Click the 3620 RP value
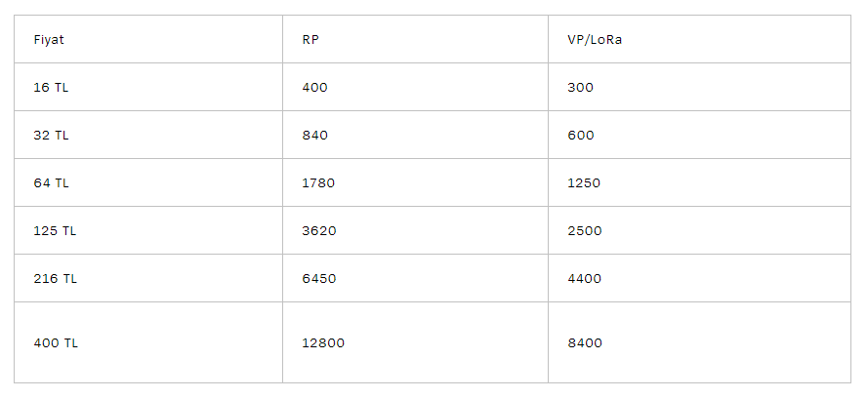868x399 pixels. click(x=319, y=231)
